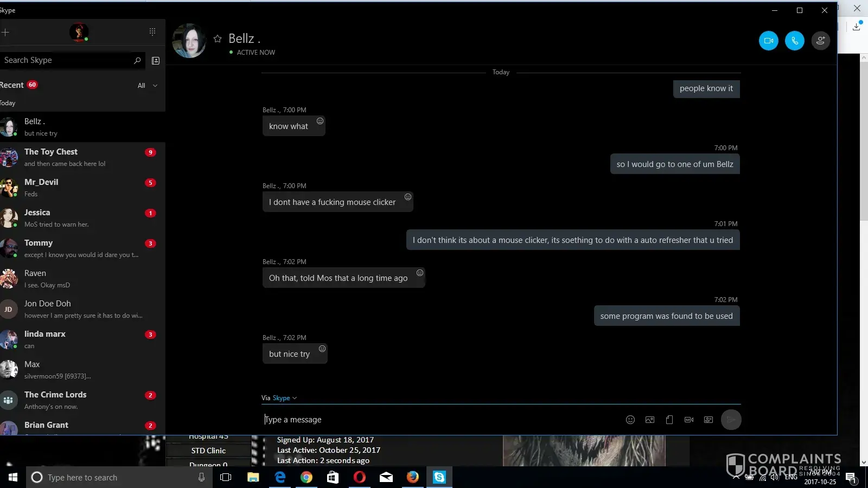Open The Toy Chest conversation

tap(81, 157)
